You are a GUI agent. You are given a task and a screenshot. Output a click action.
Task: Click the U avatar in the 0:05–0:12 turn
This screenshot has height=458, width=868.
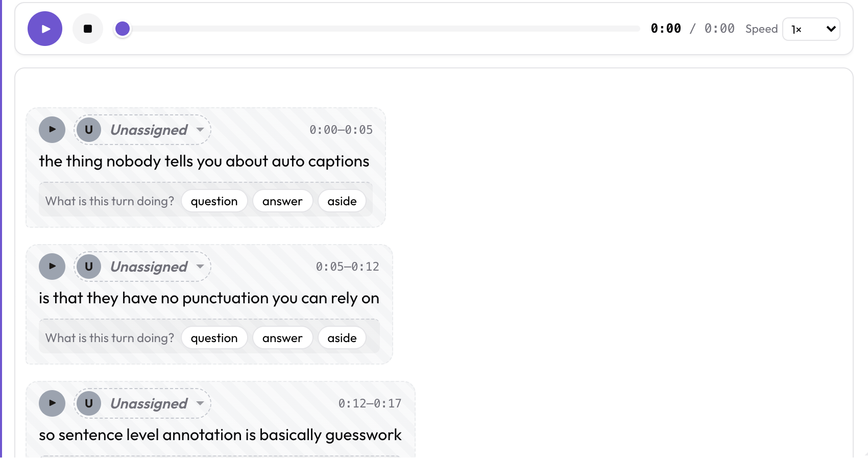(x=89, y=267)
